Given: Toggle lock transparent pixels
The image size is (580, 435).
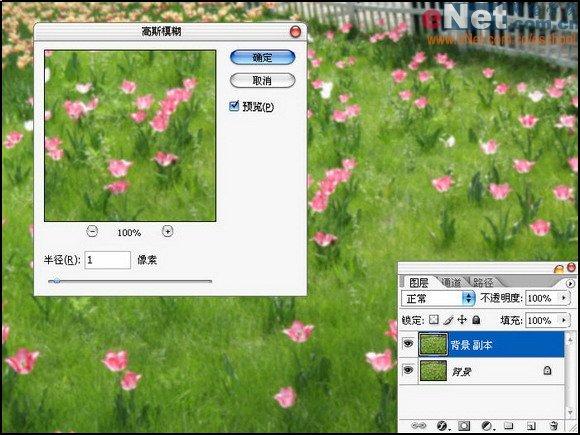Looking at the screenshot, I should (x=434, y=320).
